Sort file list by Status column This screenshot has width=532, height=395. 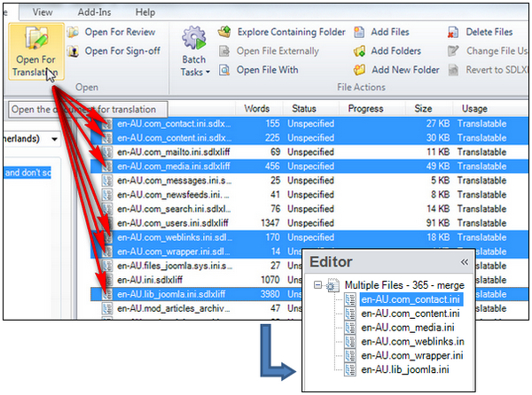pos(304,108)
